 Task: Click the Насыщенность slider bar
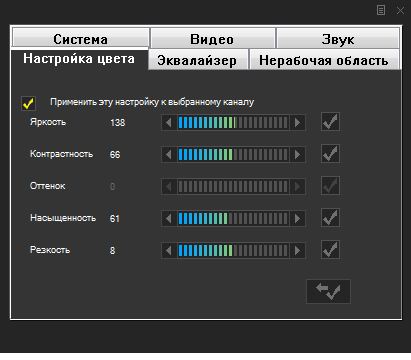coord(233,219)
